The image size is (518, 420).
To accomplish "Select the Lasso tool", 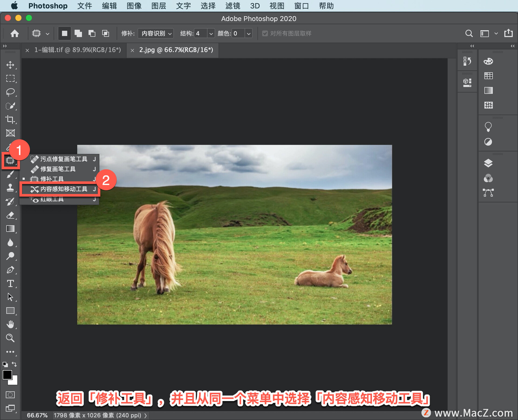I will (10, 92).
